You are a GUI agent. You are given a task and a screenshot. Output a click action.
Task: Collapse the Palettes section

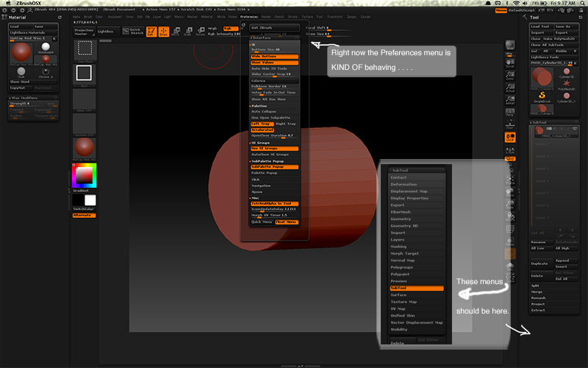pyautogui.click(x=259, y=106)
